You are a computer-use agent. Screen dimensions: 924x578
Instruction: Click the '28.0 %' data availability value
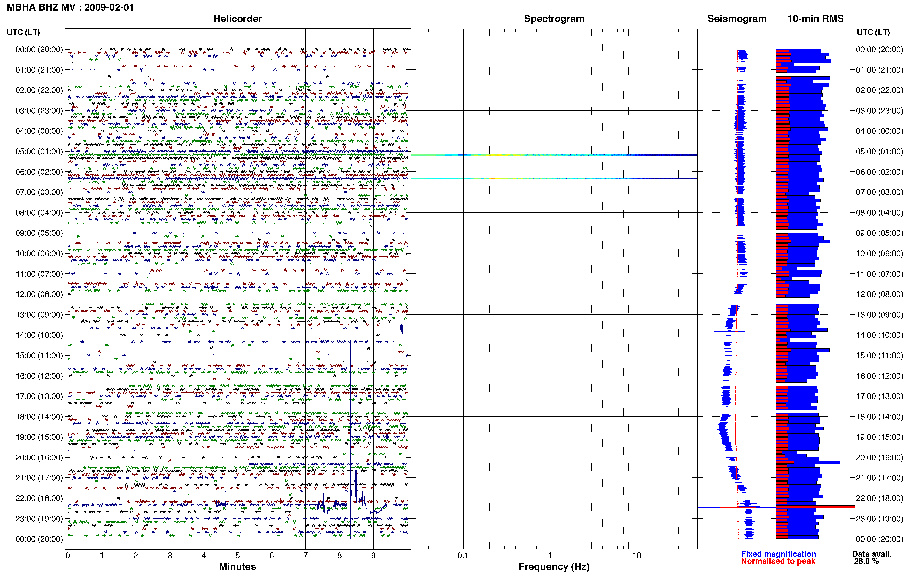click(866, 561)
